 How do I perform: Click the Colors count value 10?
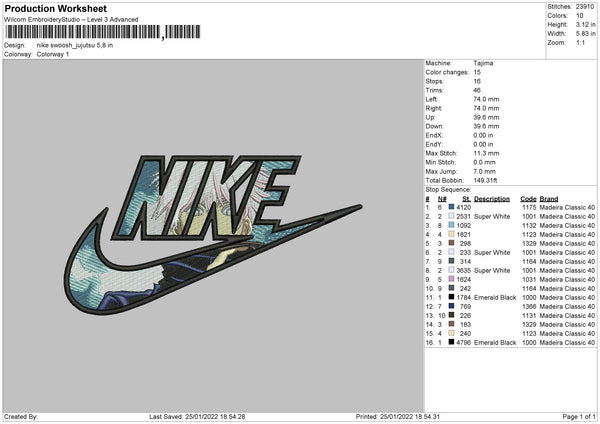click(579, 16)
